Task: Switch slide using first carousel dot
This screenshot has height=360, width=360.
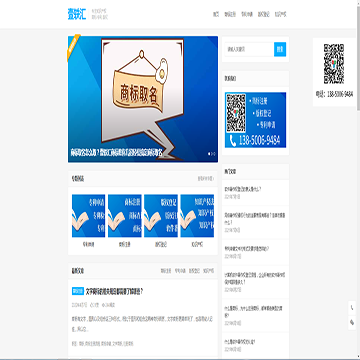Action: tap(209, 154)
